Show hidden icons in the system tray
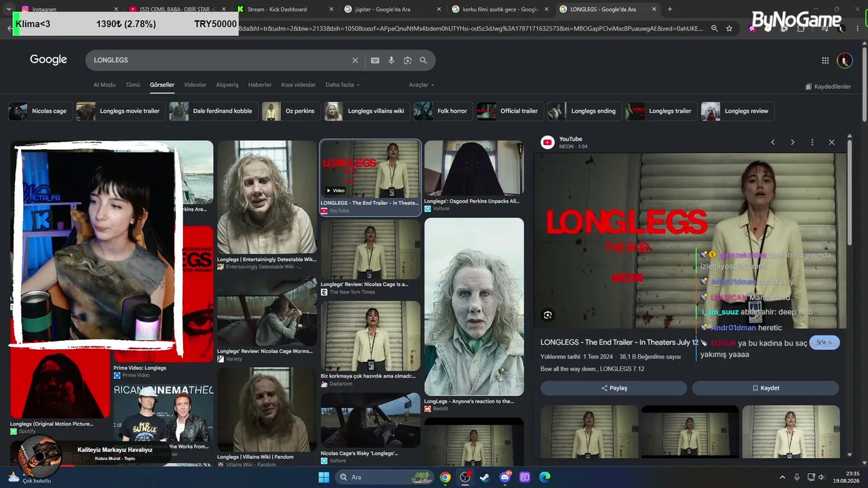The image size is (868, 488). pos(782,477)
